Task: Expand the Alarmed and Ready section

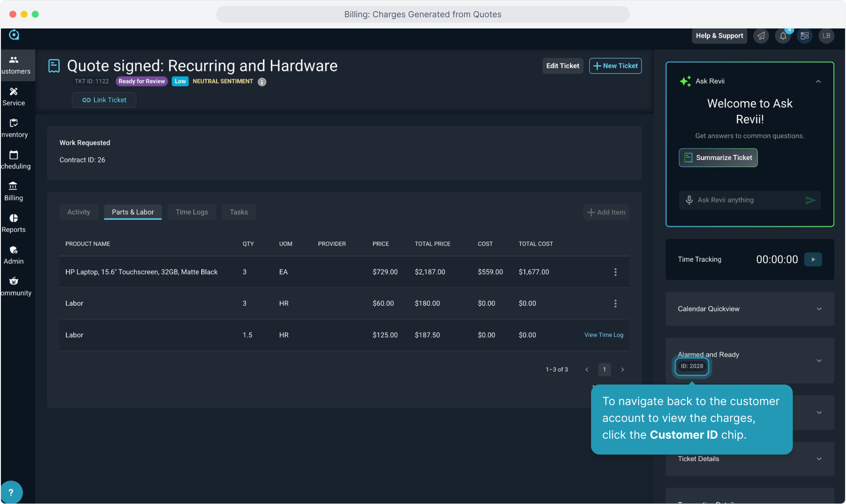Action: (819, 360)
